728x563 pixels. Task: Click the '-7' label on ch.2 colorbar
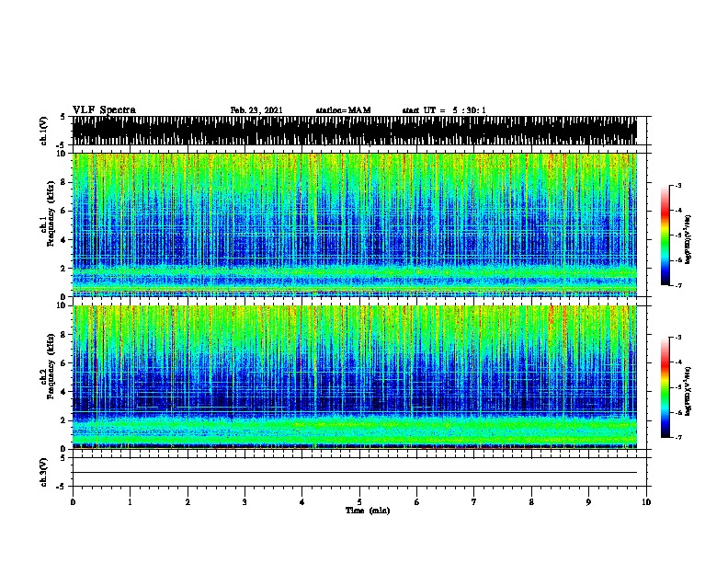click(678, 438)
